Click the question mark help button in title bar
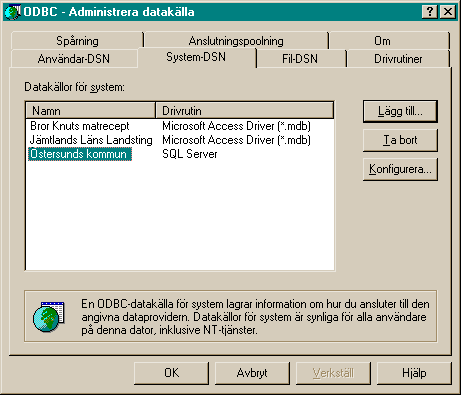 tap(430, 12)
